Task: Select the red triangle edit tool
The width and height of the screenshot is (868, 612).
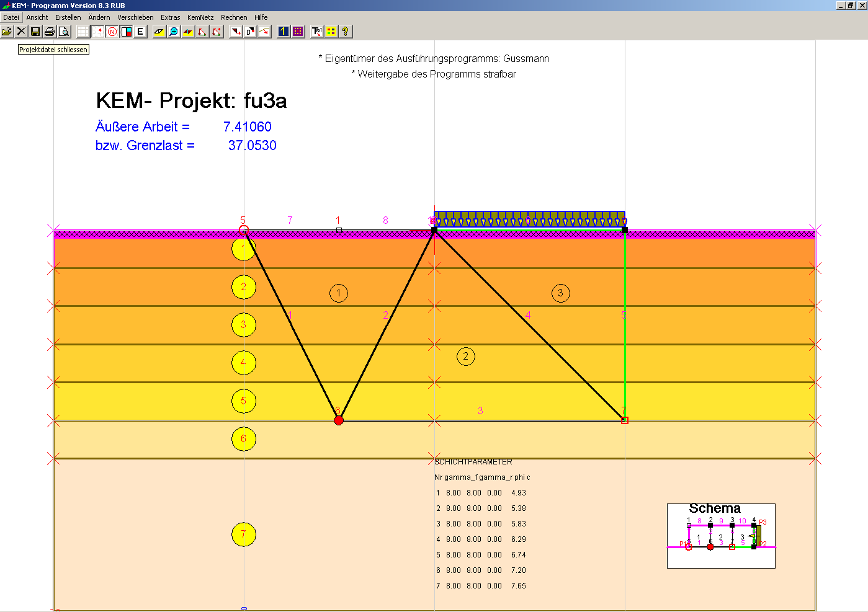Action: pyautogui.click(x=202, y=31)
